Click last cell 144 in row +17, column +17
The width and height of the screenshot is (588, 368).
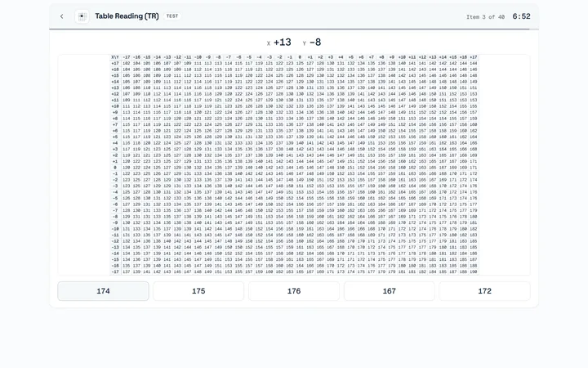474,64
